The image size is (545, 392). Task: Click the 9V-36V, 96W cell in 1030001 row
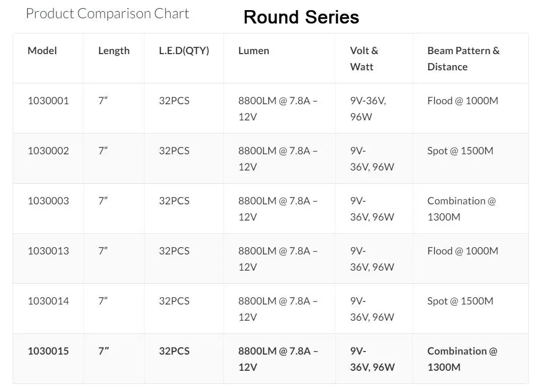pyautogui.click(x=368, y=109)
